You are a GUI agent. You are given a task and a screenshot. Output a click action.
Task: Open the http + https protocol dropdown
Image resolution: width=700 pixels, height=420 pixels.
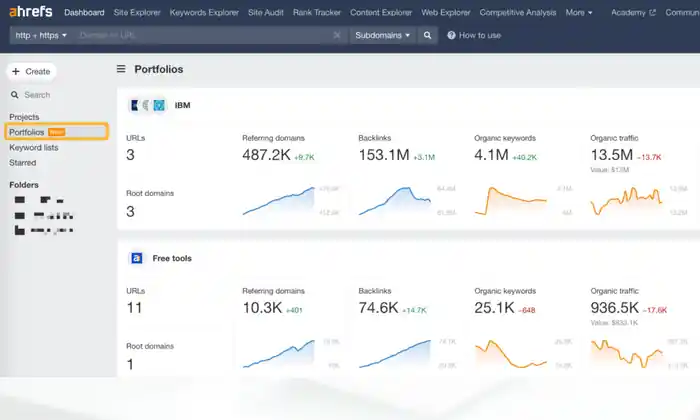(x=41, y=35)
